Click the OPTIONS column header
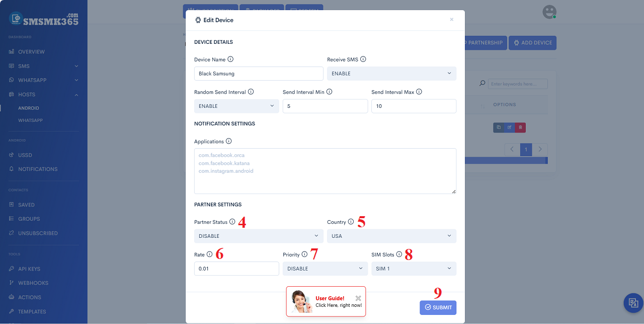The width and height of the screenshot is (644, 324). point(505,105)
